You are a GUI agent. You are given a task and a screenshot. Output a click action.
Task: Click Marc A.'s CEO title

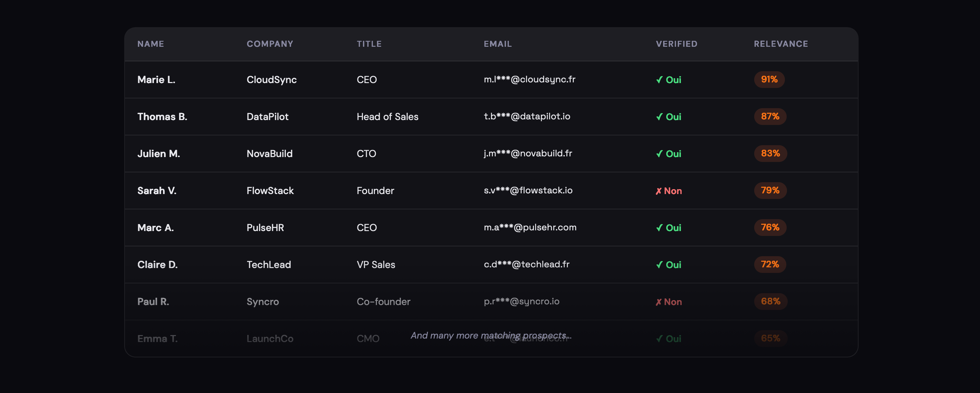(x=367, y=228)
